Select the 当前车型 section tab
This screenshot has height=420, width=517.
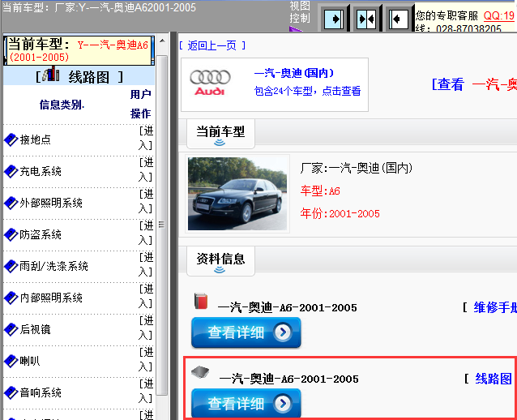(x=220, y=134)
